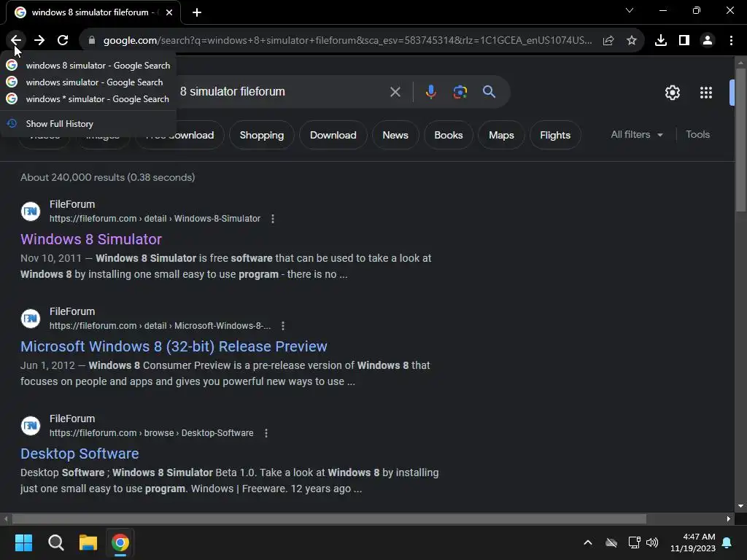This screenshot has height=560, width=747.
Task: Click the horizontal scrollbar thumb
Action: (x=329, y=518)
